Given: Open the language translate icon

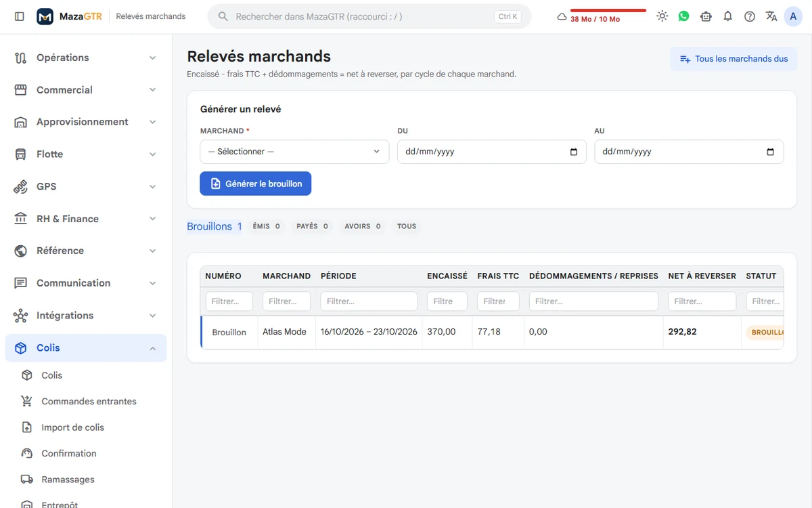Looking at the screenshot, I should pyautogui.click(x=771, y=16).
